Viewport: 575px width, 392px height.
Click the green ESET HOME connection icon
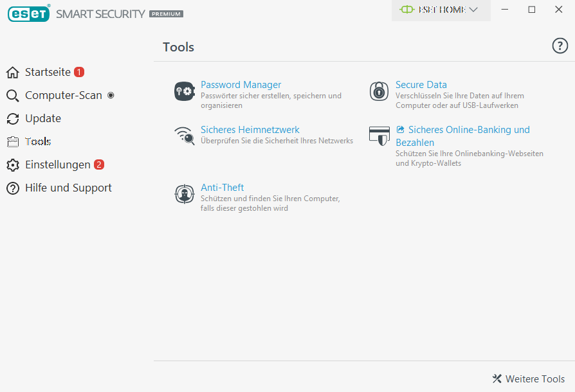(x=407, y=10)
